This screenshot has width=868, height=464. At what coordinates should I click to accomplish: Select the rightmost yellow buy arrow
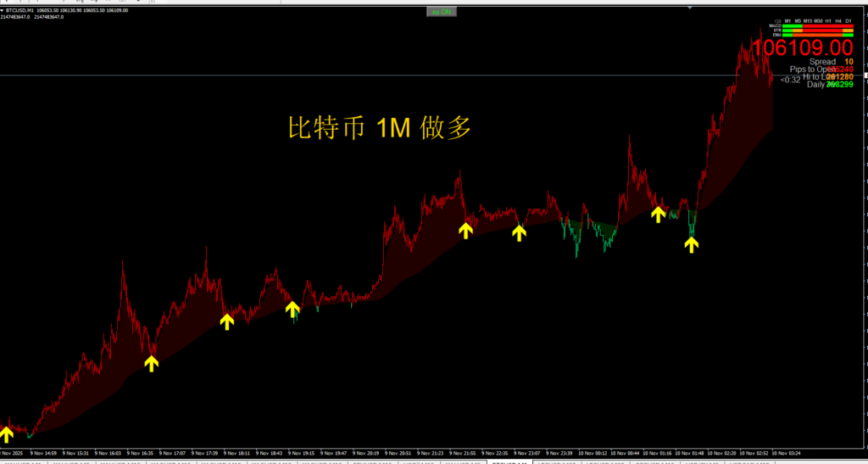pyautogui.click(x=692, y=244)
